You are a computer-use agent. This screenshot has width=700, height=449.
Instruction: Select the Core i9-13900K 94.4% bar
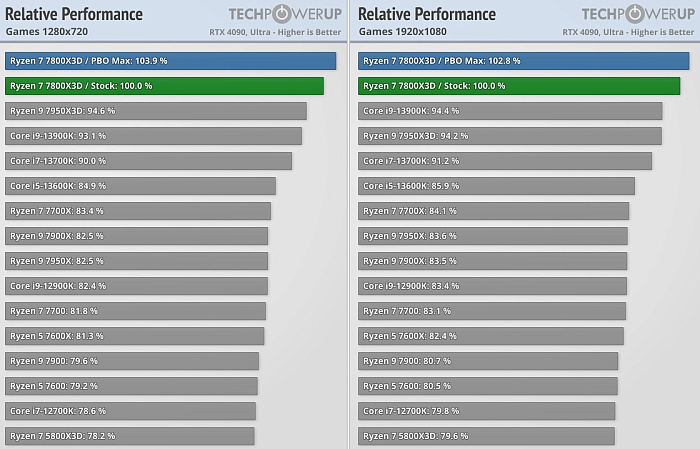pos(510,111)
